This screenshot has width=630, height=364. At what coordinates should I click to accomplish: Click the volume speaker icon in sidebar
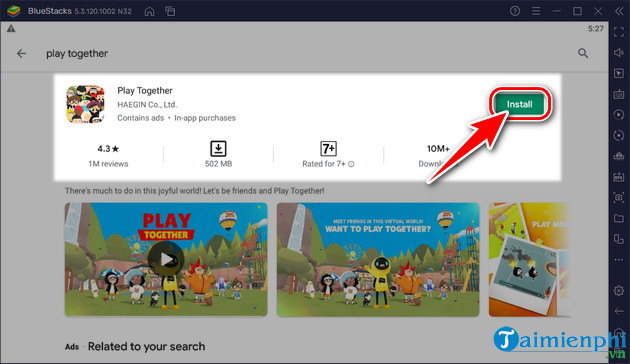point(619,53)
